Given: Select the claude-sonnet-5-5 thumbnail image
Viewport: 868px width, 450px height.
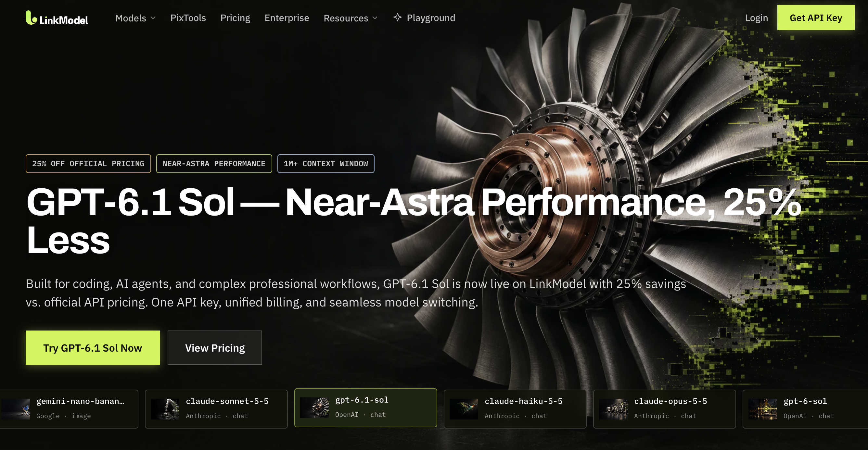Looking at the screenshot, I should coord(165,409).
